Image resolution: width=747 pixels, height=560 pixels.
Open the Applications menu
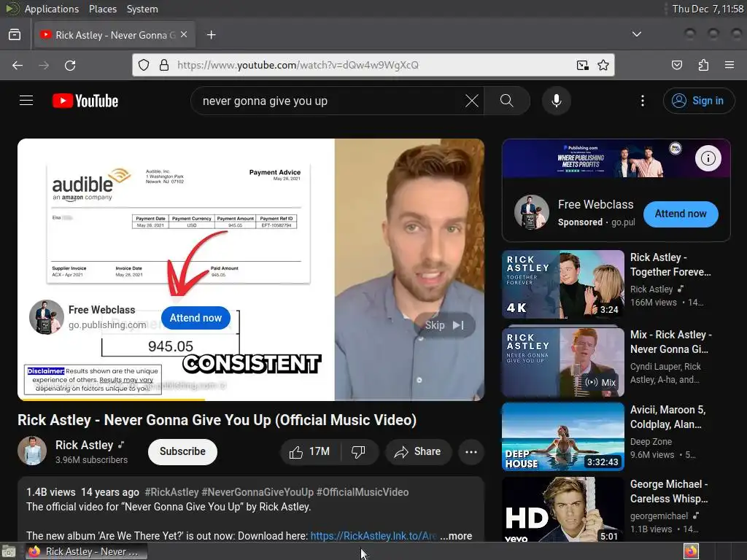tap(52, 9)
